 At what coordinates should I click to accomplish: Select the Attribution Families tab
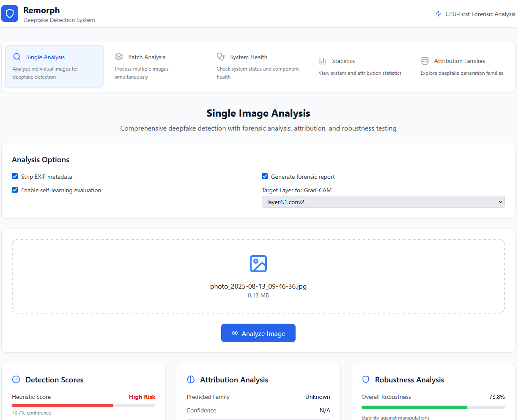pos(462,66)
